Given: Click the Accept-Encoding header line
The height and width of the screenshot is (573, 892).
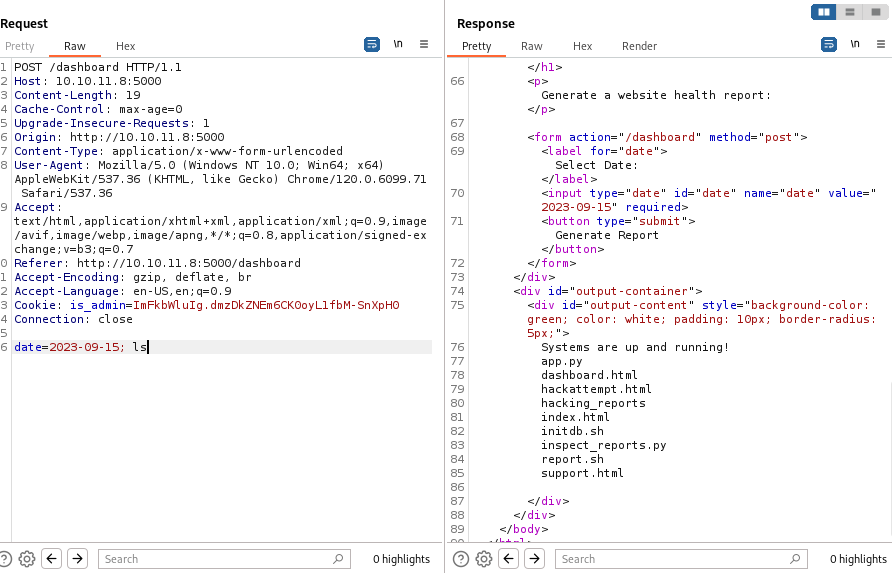Looking at the screenshot, I should pos(133,277).
